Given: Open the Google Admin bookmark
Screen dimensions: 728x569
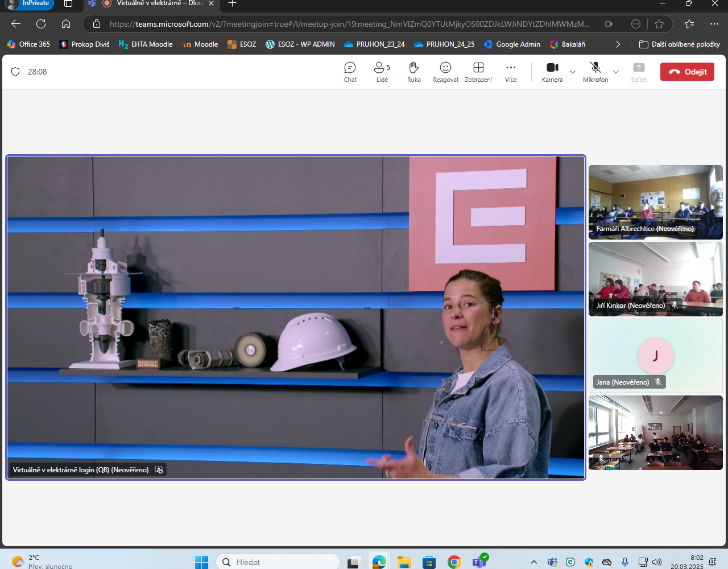Looking at the screenshot, I should coord(512,44).
